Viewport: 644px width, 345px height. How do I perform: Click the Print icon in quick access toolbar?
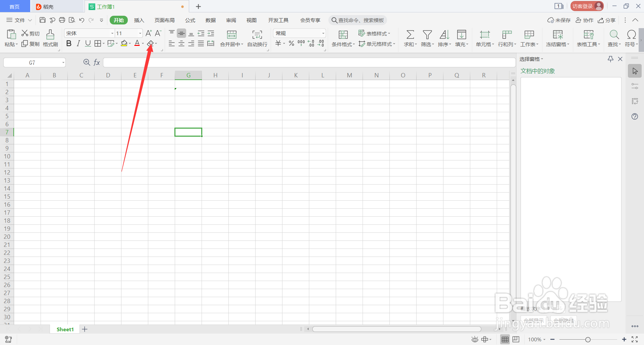coord(62,20)
